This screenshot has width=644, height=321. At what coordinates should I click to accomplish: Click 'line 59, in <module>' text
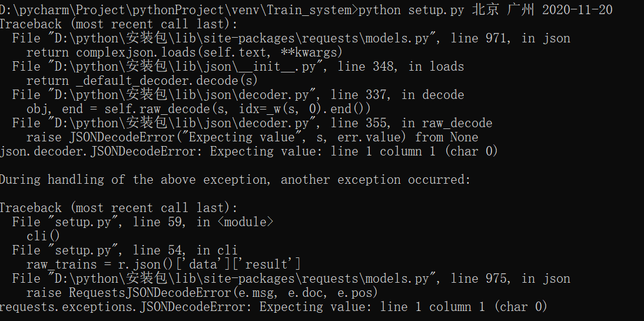coord(204,222)
